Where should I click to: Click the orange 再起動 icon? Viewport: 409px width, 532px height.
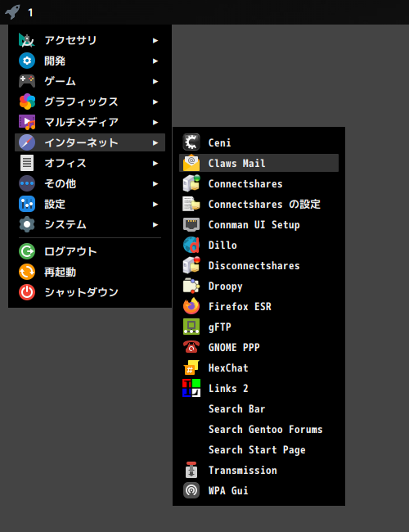[x=27, y=272]
